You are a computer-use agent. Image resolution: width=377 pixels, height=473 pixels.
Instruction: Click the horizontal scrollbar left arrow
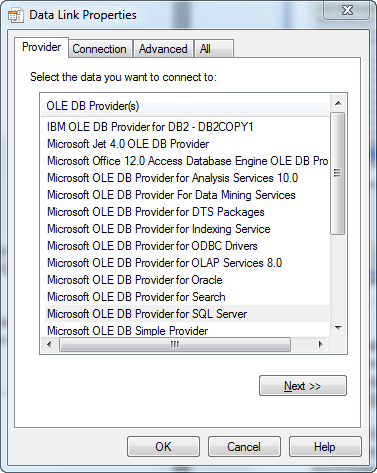pos(49,344)
